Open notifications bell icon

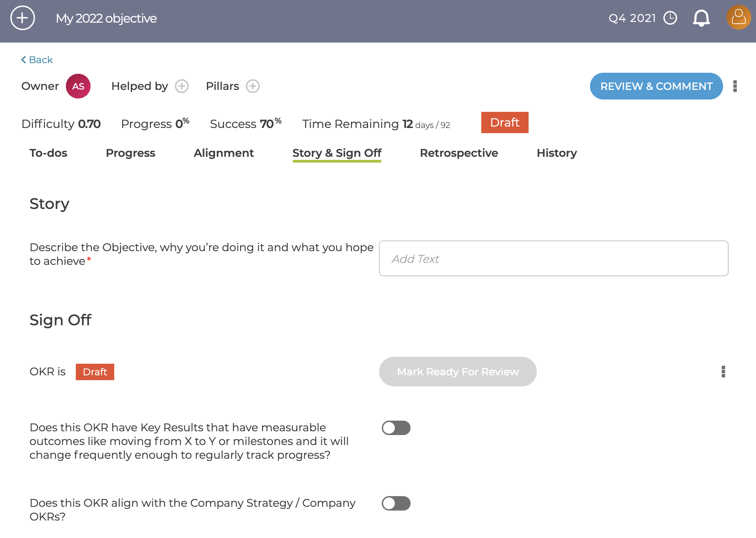pos(701,18)
